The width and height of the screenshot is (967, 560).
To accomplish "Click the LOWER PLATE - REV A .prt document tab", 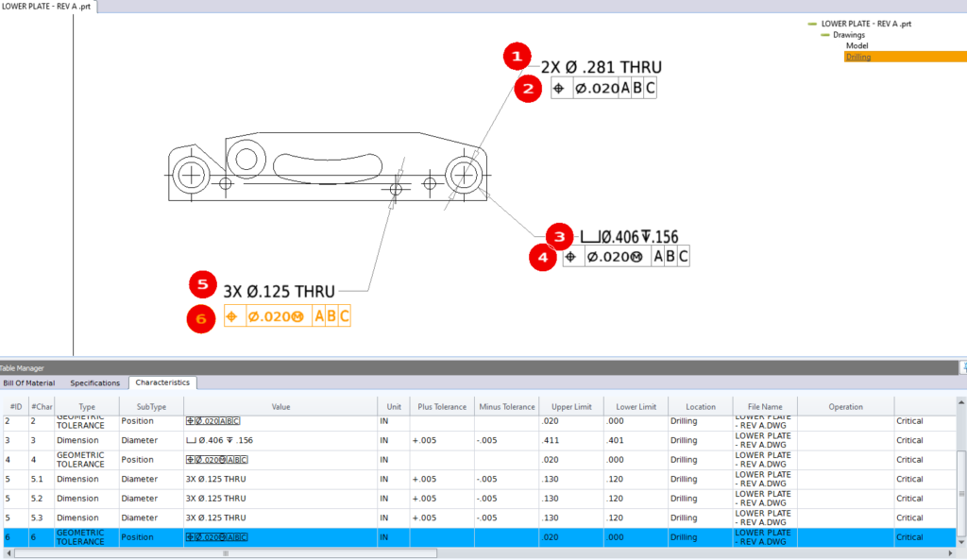I will (45, 6).
